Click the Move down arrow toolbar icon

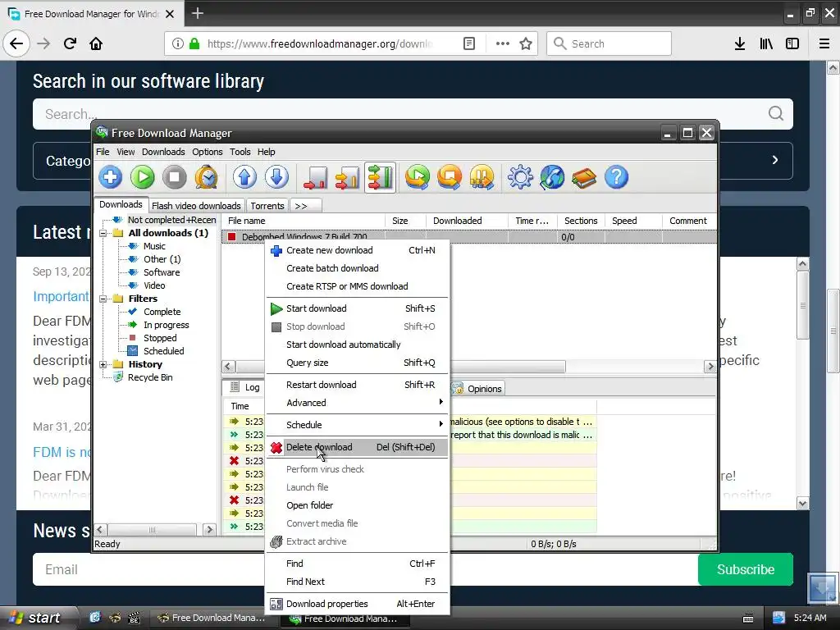[x=277, y=177]
